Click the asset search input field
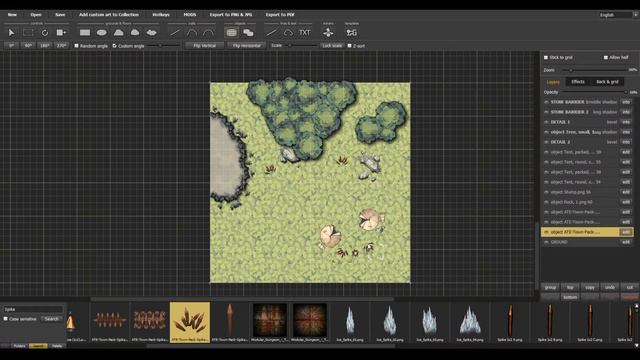The width and height of the screenshot is (640, 360). point(33,309)
